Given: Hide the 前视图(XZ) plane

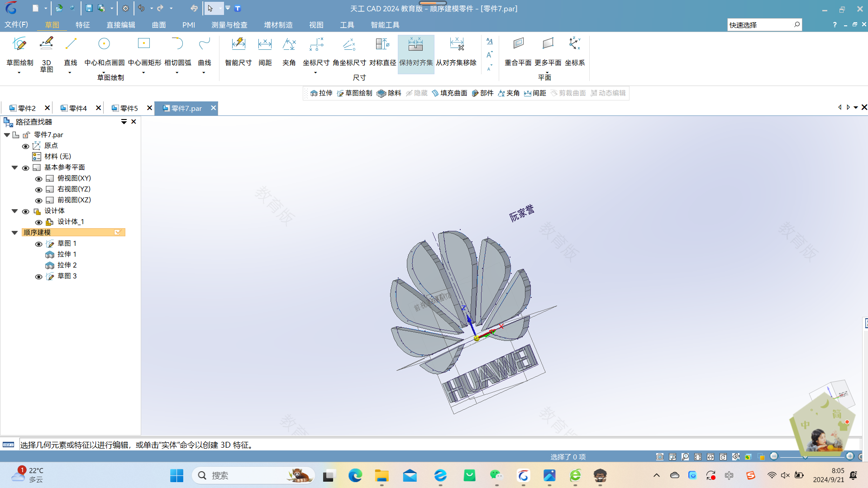Looking at the screenshot, I should point(38,201).
